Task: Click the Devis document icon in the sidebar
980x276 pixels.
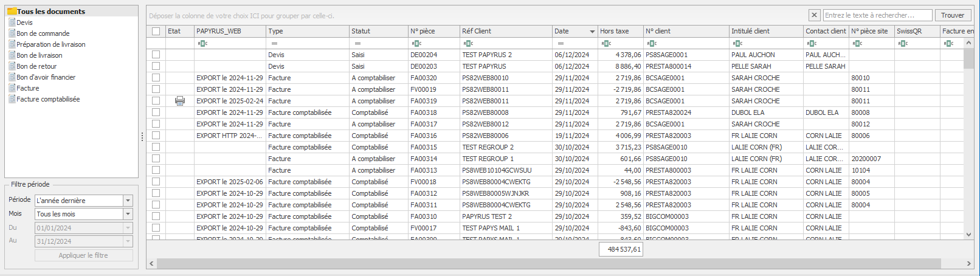Action: (12, 22)
